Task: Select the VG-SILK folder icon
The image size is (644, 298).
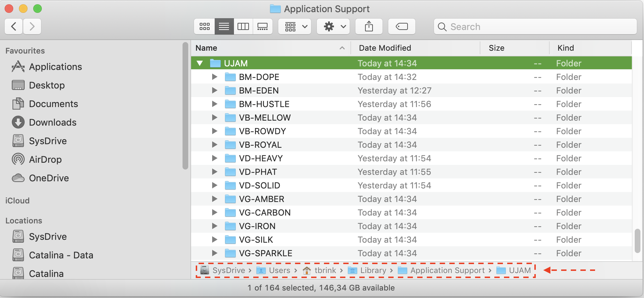Action: pyautogui.click(x=230, y=239)
